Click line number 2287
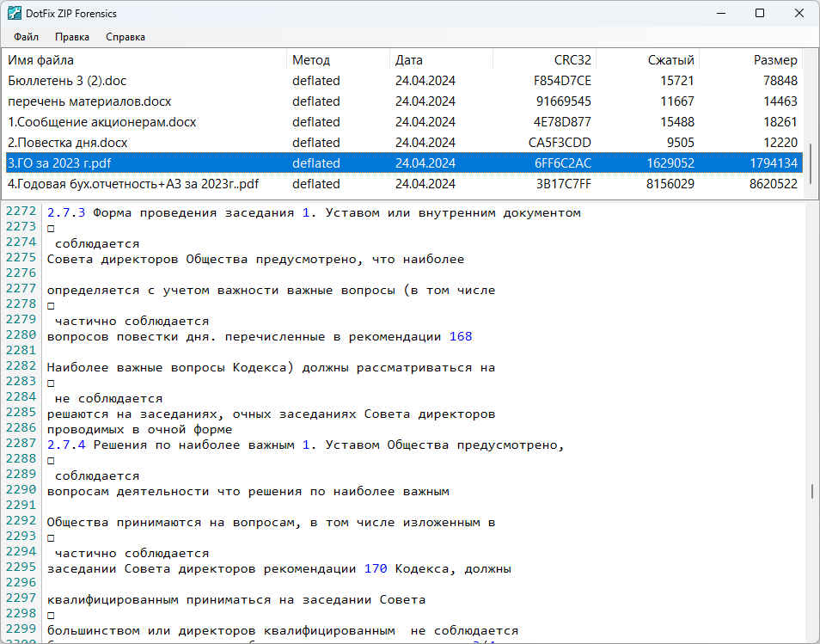The width and height of the screenshot is (820, 644). [x=21, y=443]
